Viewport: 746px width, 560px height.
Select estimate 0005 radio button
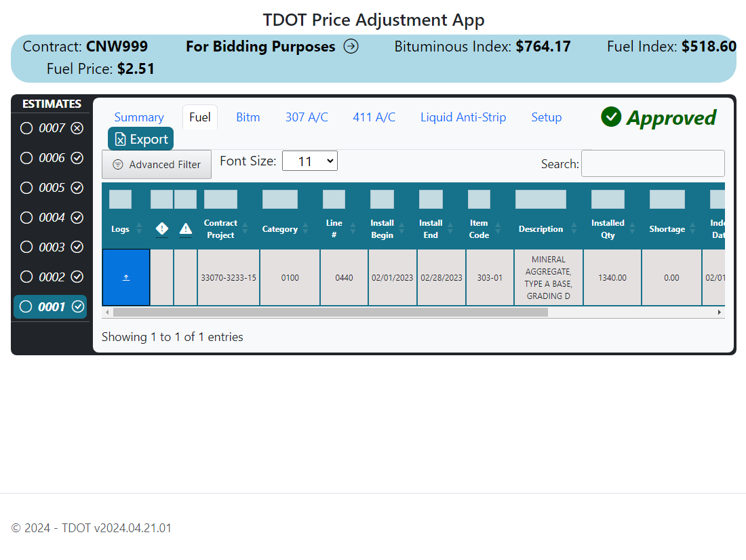pyautogui.click(x=26, y=188)
